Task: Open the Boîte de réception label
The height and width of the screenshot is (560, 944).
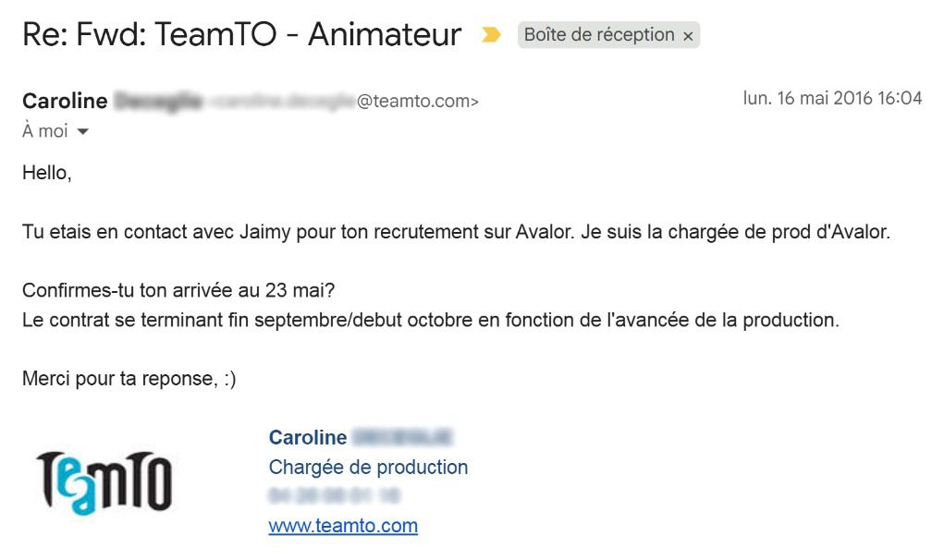Action: coord(599,35)
